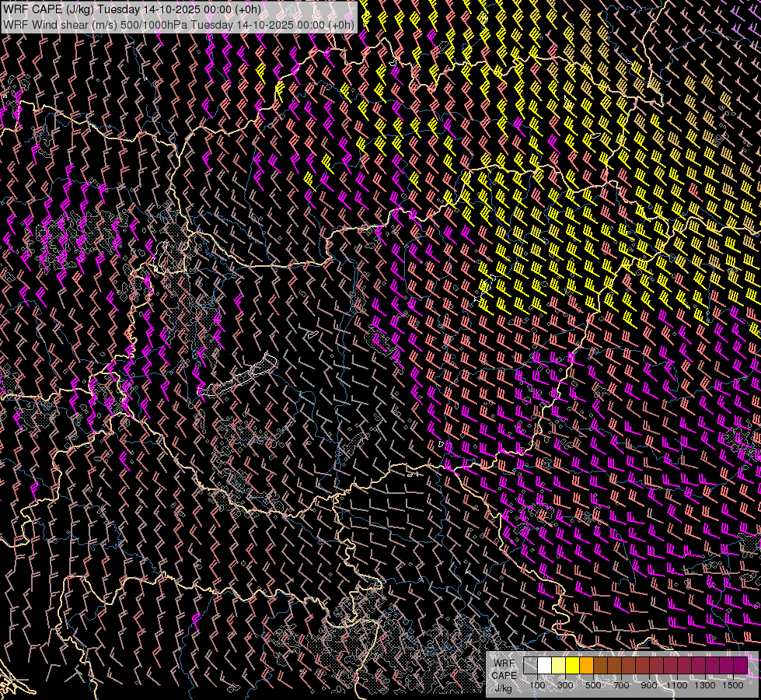Select the last purple swatch in legend
Viewport: 761px width, 700px height.
click(x=740, y=666)
